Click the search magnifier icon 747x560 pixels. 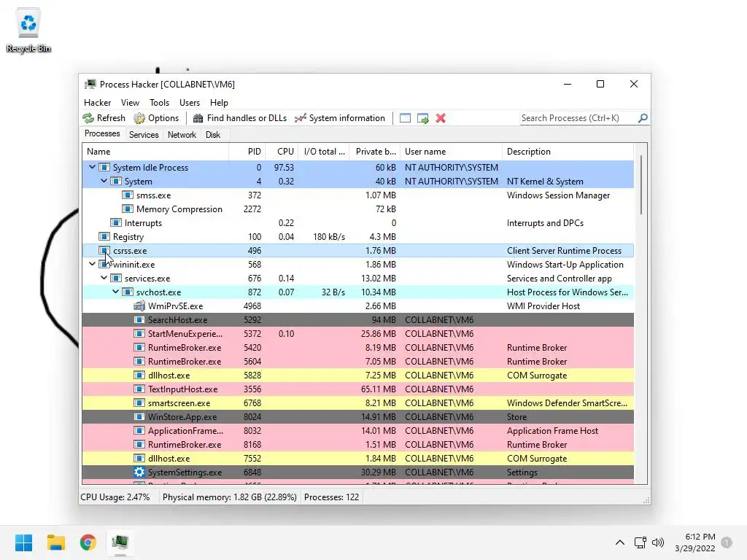coord(643,117)
